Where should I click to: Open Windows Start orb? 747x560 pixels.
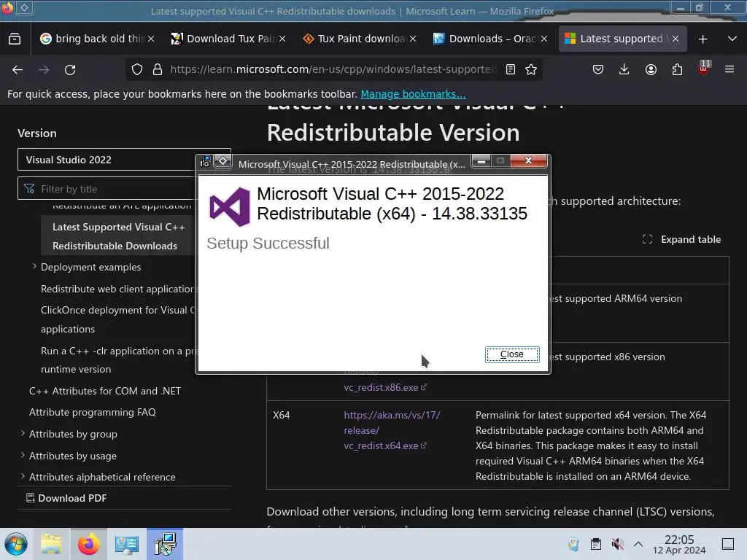point(16,544)
